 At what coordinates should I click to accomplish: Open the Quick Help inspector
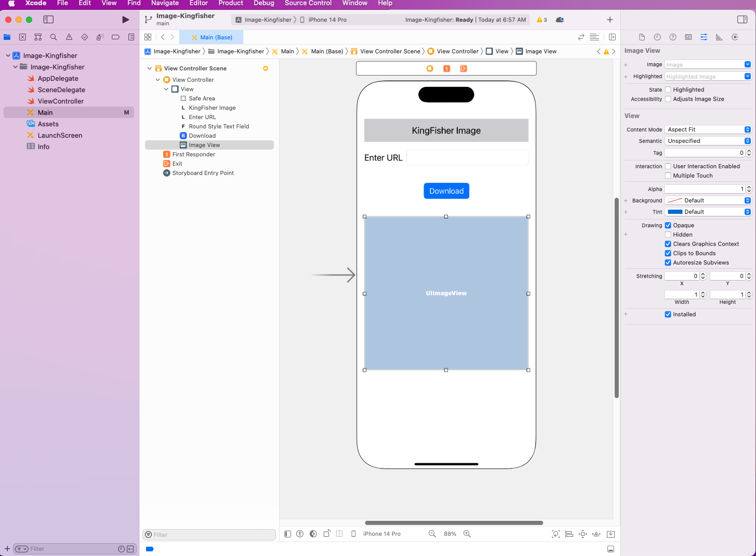tap(673, 37)
